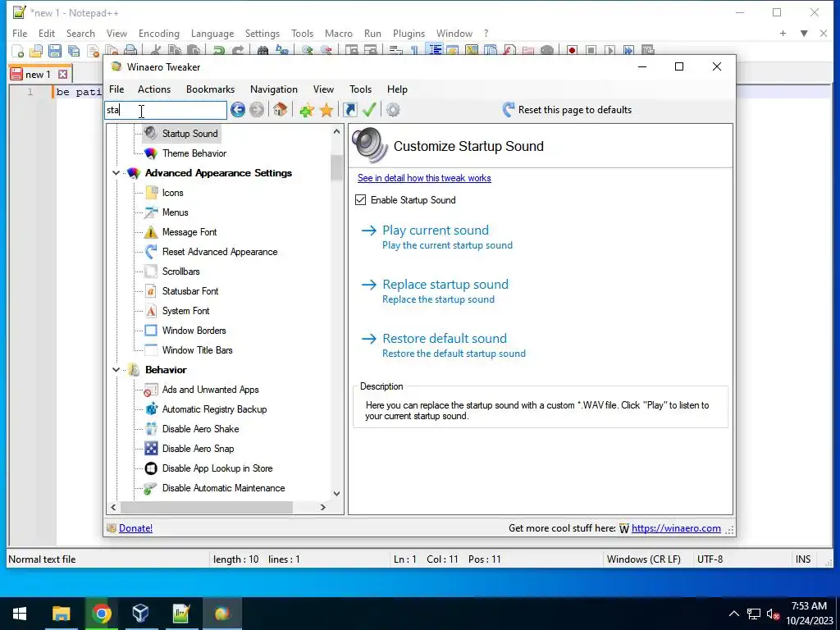The width and height of the screenshot is (840, 630).
Task: Collapse the Behavior group
Action: (x=116, y=370)
